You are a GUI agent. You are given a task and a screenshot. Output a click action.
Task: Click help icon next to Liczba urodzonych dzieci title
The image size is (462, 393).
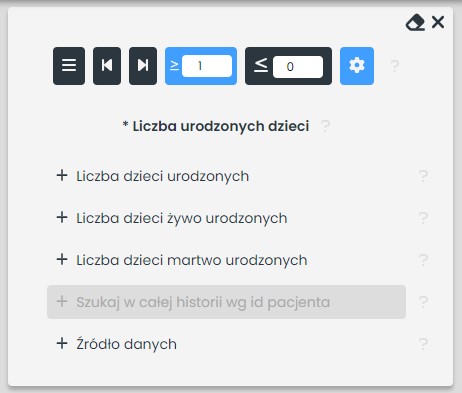click(x=325, y=126)
